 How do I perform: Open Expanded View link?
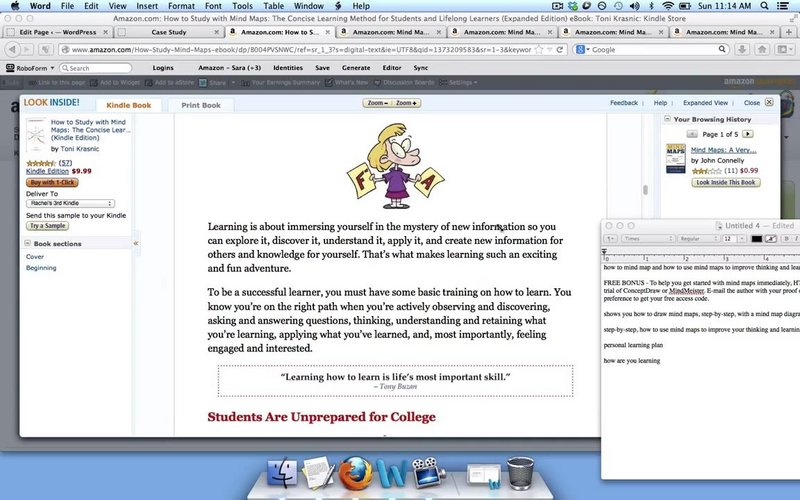705,103
